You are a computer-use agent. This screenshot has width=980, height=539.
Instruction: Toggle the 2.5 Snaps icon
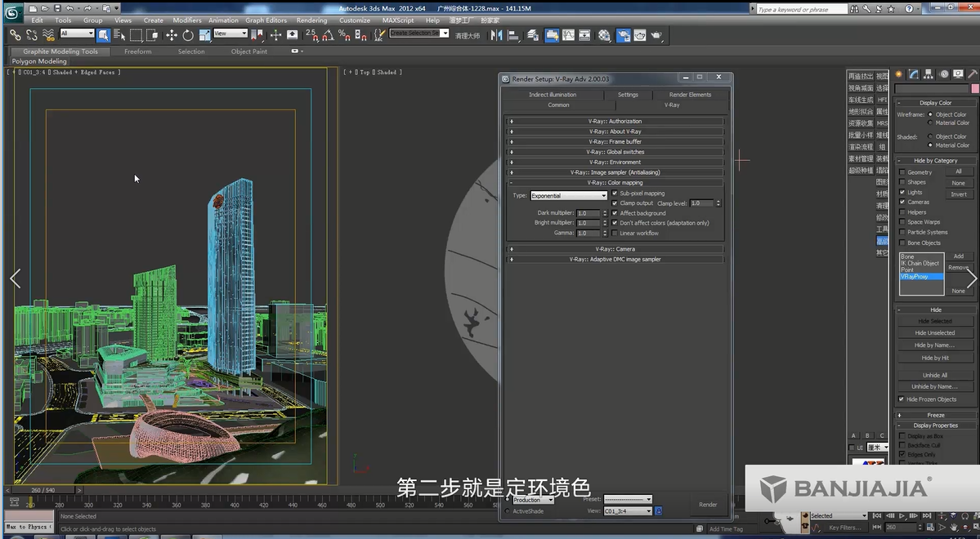tap(311, 35)
